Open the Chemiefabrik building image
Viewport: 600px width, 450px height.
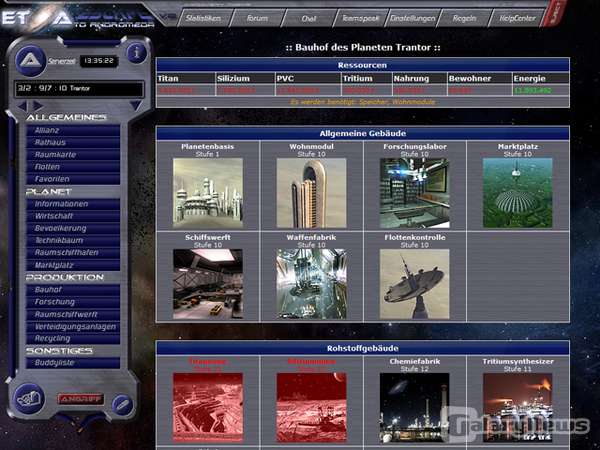tap(414, 407)
